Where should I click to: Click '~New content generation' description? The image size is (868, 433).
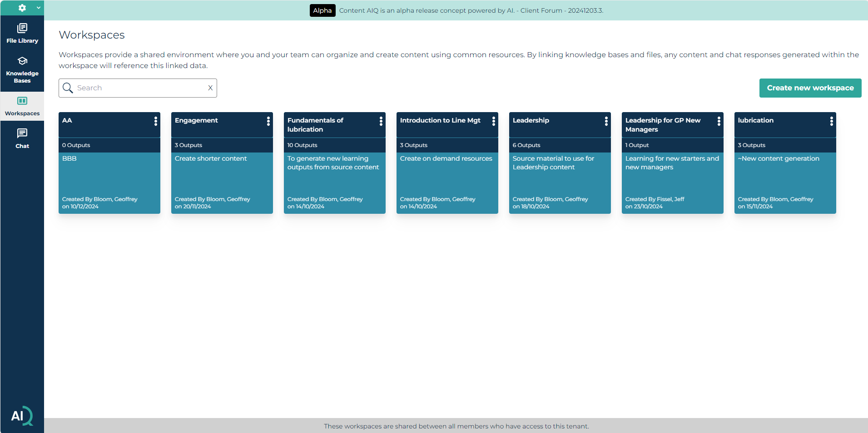(x=779, y=158)
